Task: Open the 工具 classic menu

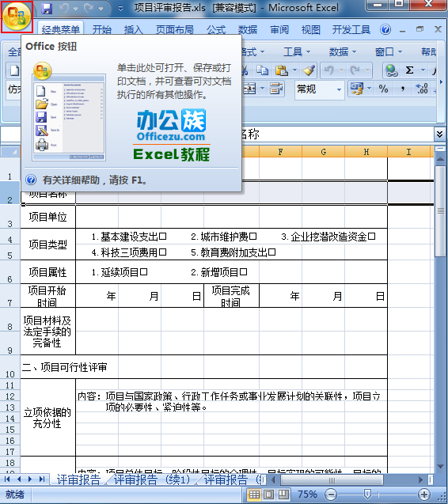Action: pyautogui.click(x=297, y=51)
